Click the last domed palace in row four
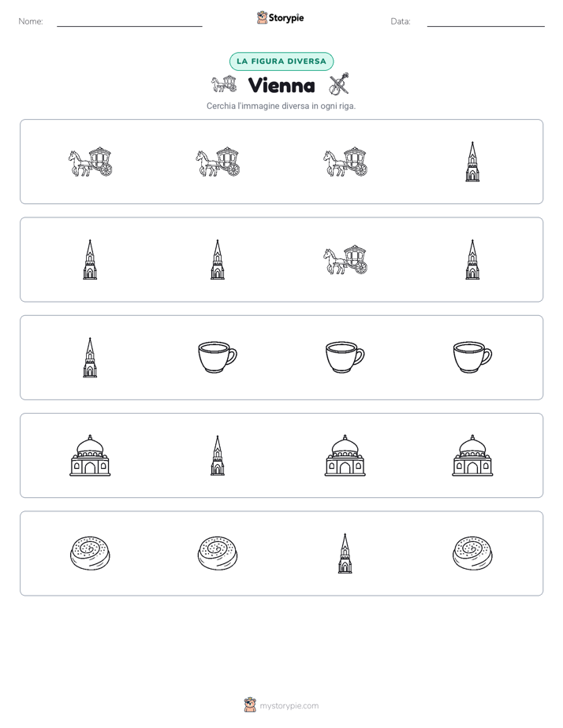 pyautogui.click(x=472, y=455)
